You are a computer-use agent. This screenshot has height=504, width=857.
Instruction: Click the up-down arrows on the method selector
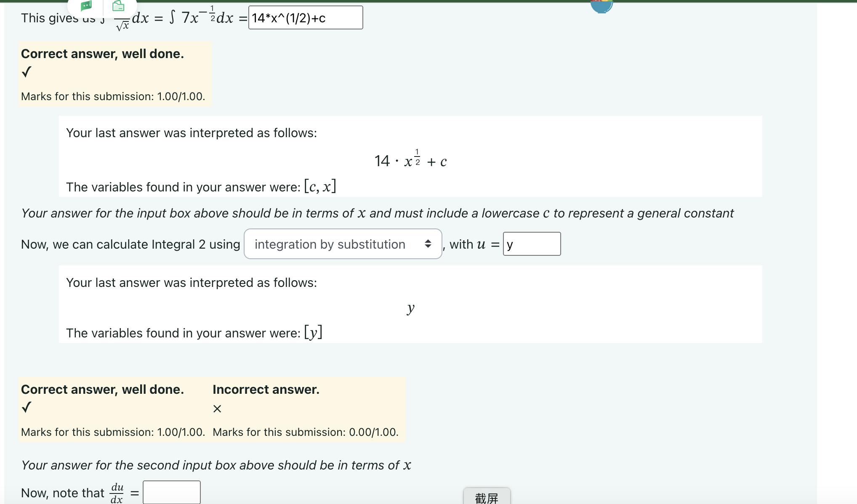(x=428, y=244)
